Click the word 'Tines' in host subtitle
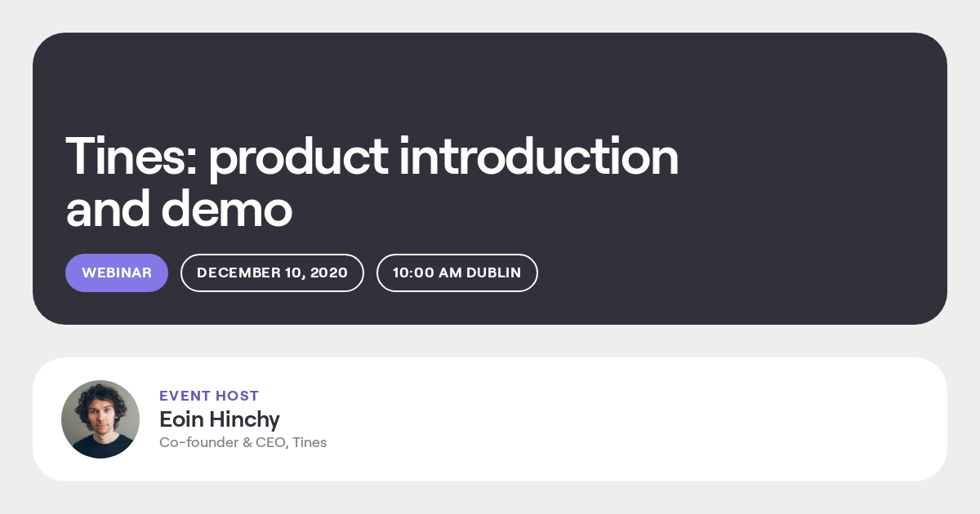Image resolution: width=980 pixels, height=514 pixels. (x=310, y=442)
